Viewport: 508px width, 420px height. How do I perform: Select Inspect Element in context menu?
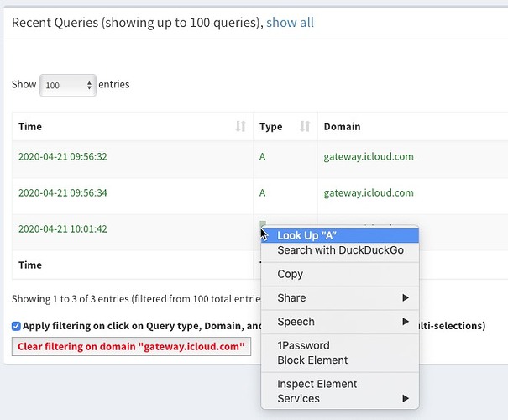point(317,384)
